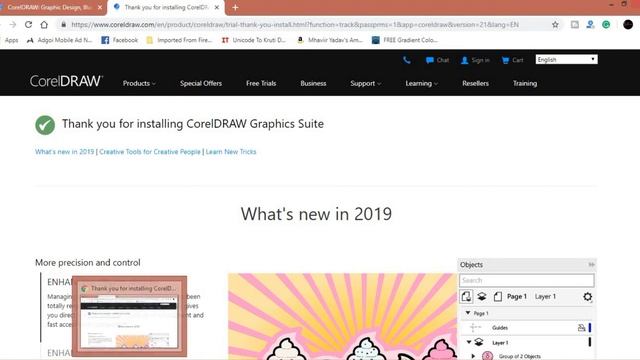Open the new tab plus button
The height and width of the screenshot is (360, 640).
click(235, 7)
